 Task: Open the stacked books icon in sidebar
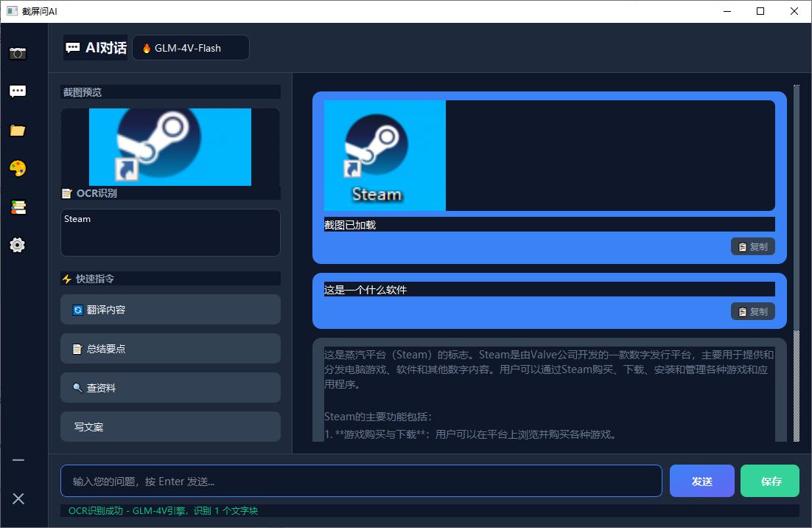[x=18, y=207]
